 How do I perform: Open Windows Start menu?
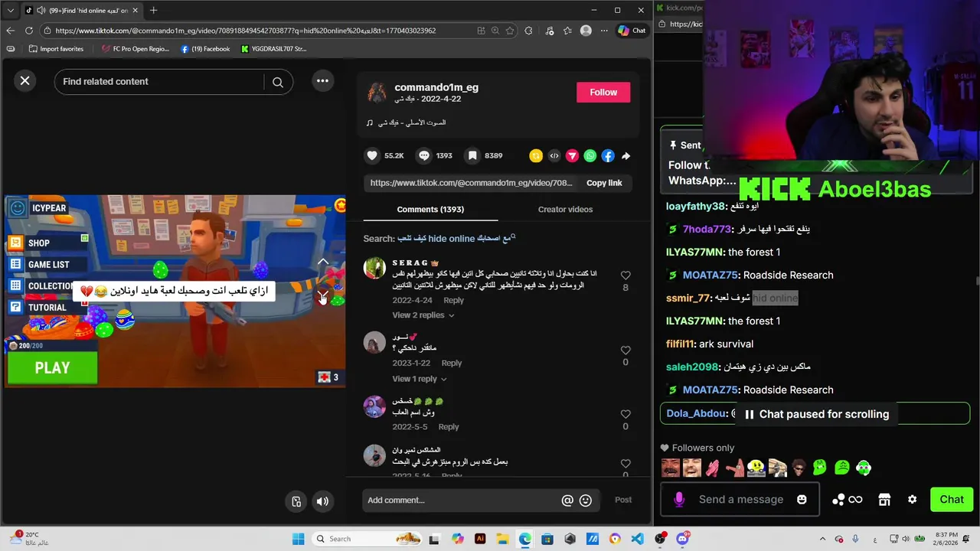[x=299, y=540]
